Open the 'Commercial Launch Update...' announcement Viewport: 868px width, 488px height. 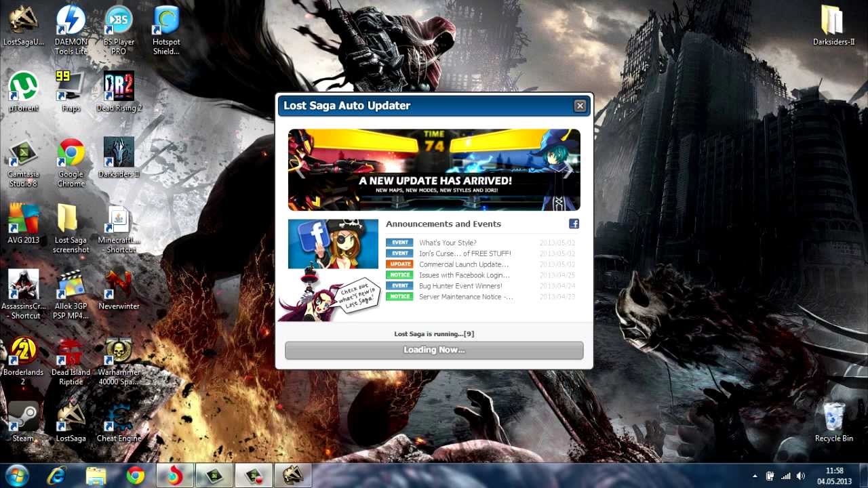click(464, 264)
